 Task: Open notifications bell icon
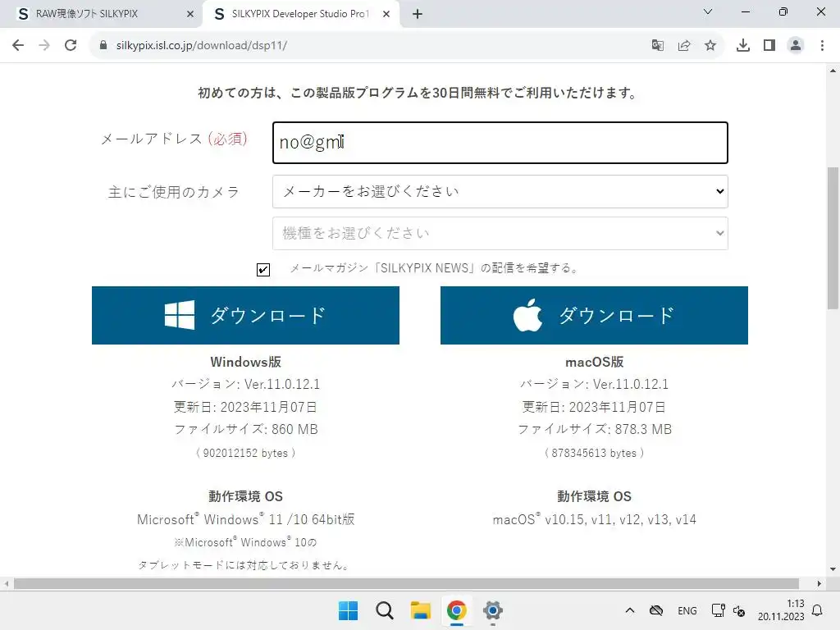[x=818, y=610]
